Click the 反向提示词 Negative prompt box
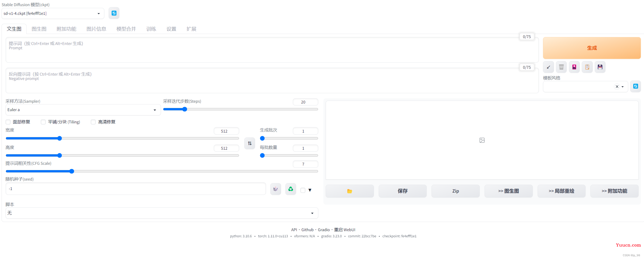This screenshot has width=644, height=259. [x=272, y=80]
